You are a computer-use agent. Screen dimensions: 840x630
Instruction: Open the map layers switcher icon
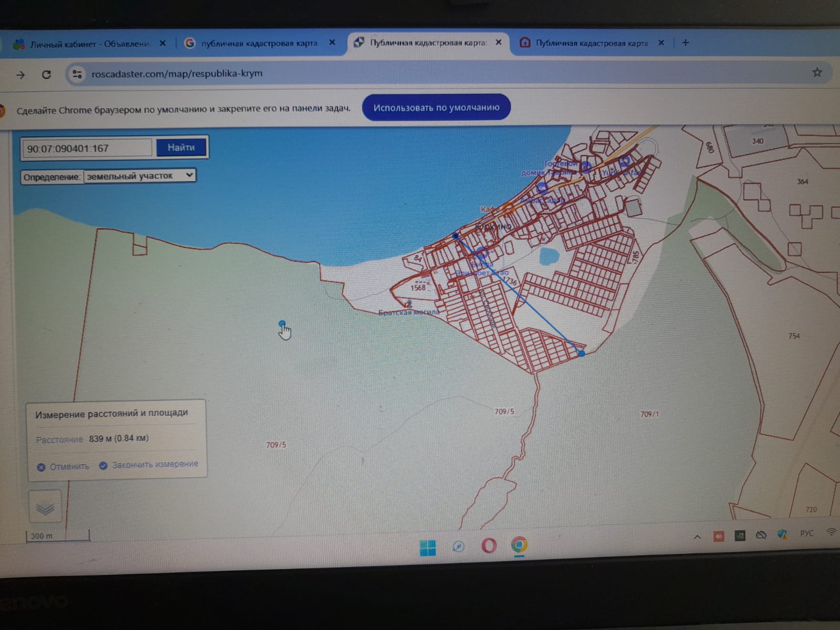pos(45,508)
